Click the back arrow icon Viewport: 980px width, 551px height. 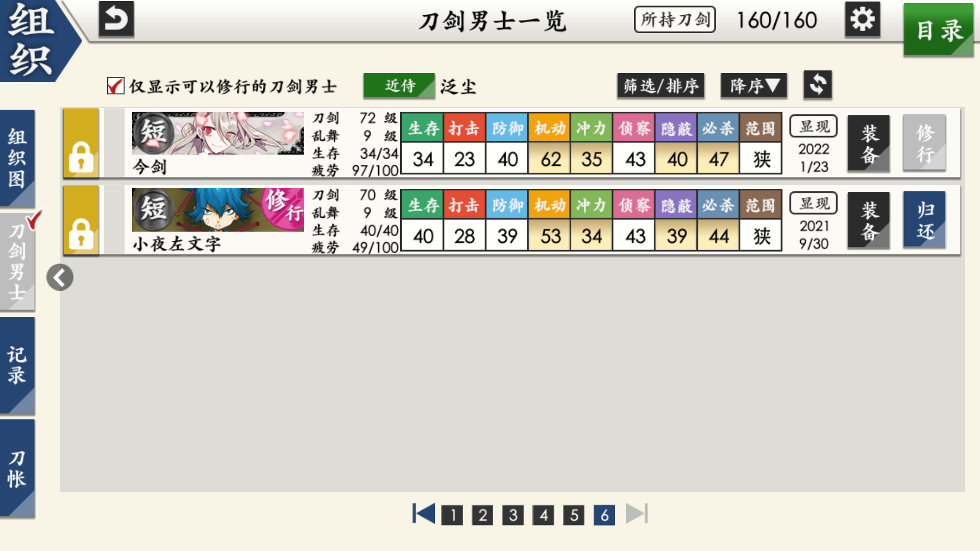click(x=115, y=19)
